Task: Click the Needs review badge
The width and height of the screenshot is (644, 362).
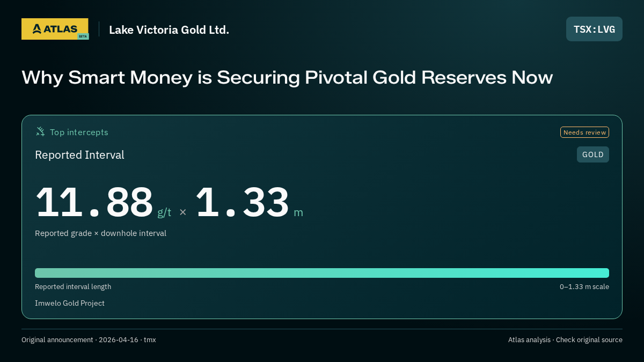Action: coord(584,132)
